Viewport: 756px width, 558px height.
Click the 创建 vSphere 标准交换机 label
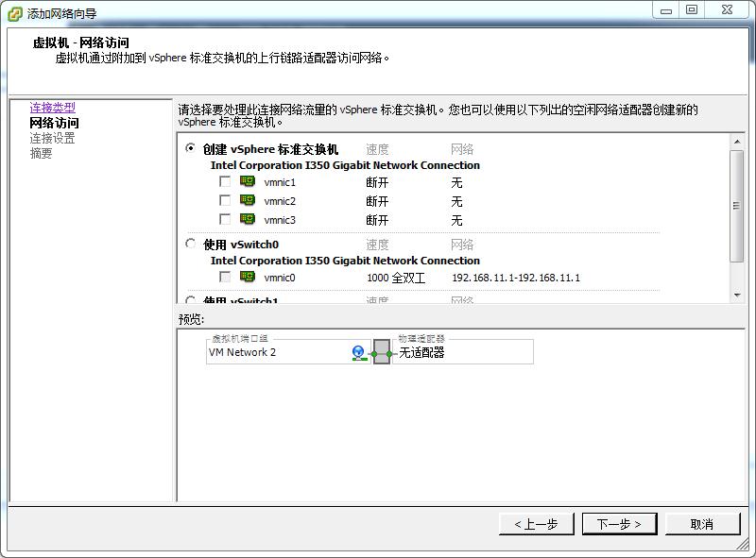click(270, 149)
